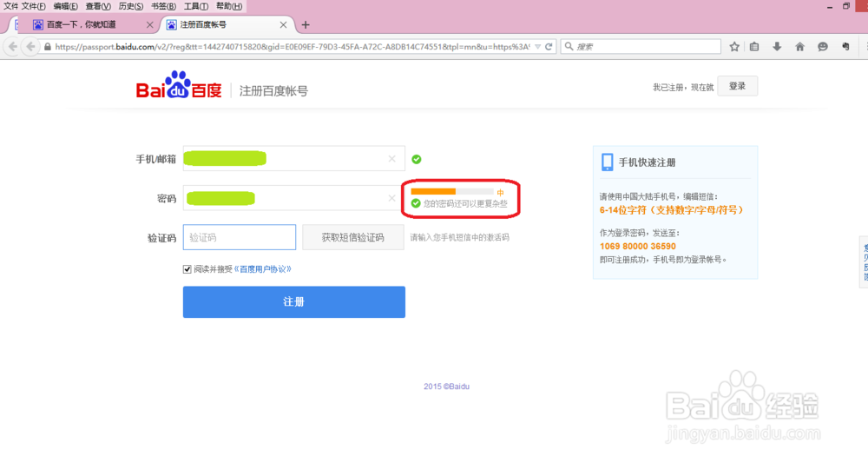Click the blue 注册 button
The height and width of the screenshot is (463, 868).
(294, 301)
